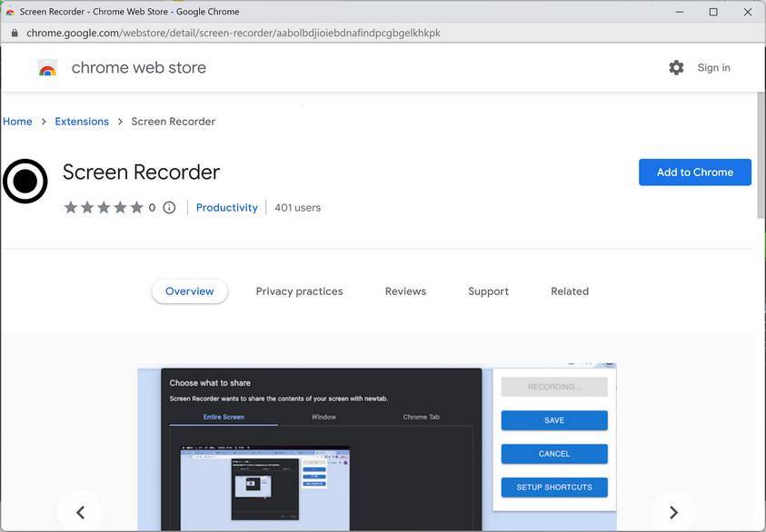
Task: Go to next screenshot arrow
Action: 673,512
